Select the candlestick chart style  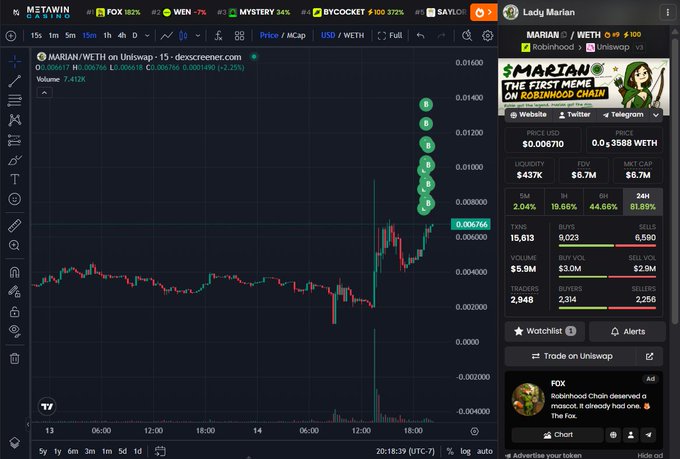[x=183, y=36]
